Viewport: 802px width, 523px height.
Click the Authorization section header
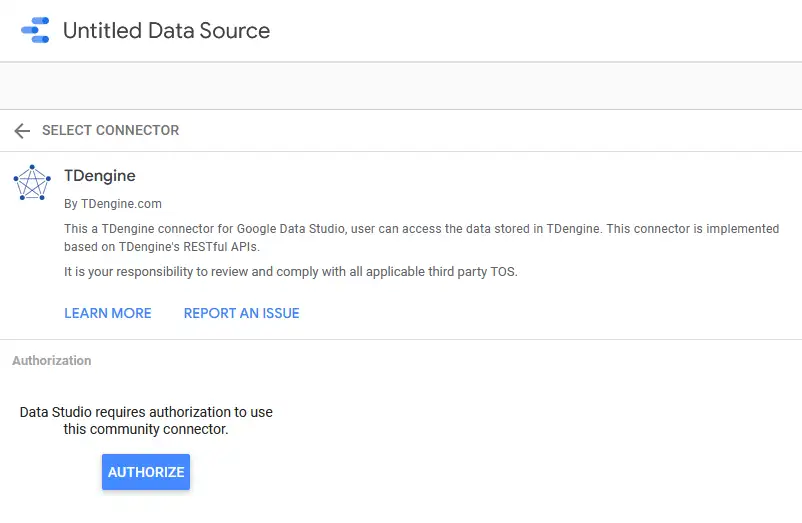(x=51, y=360)
